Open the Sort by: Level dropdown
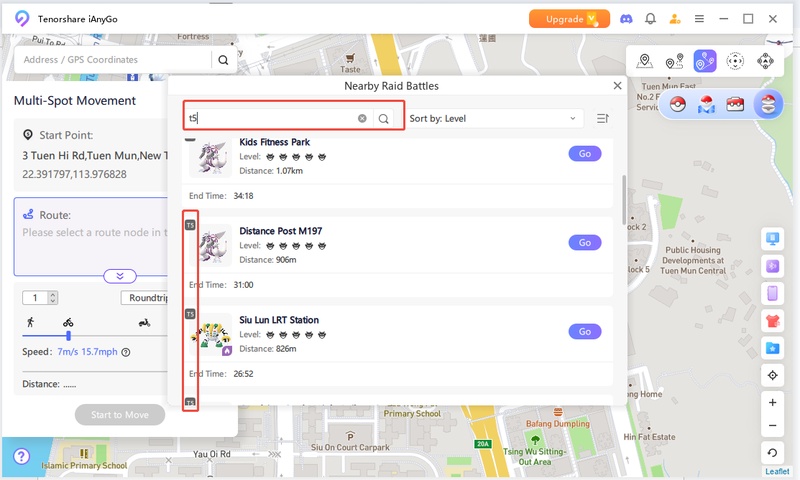The width and height of the screenshot is (800, 480). [493, 118]
